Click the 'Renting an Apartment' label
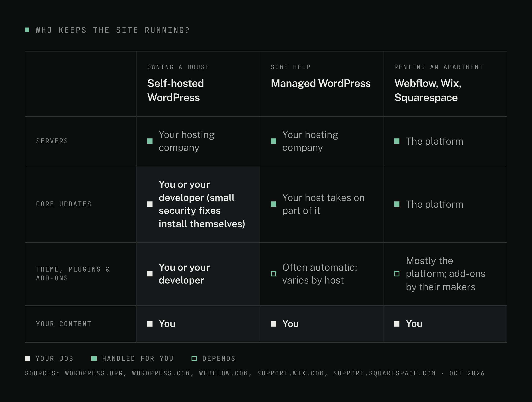Viewport: 532px width, 402px height. tap(439, 67)
